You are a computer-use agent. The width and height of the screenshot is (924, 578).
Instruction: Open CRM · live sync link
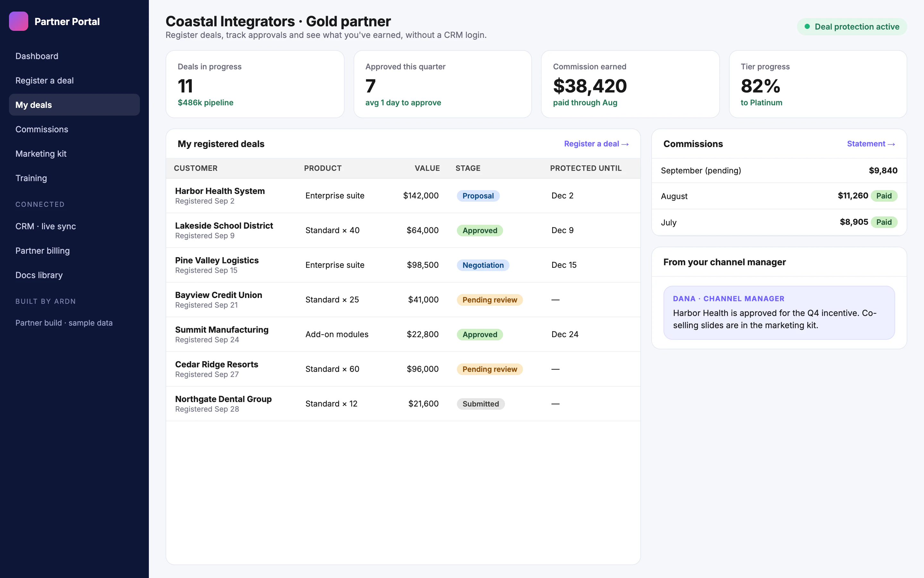[74, 226]
